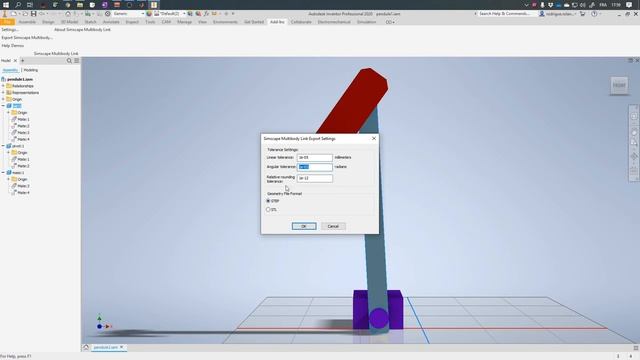Click the New file icon in quick access toolbar
Screen dimensions: 640x360
pyautogui.click(x=14, y=14)
